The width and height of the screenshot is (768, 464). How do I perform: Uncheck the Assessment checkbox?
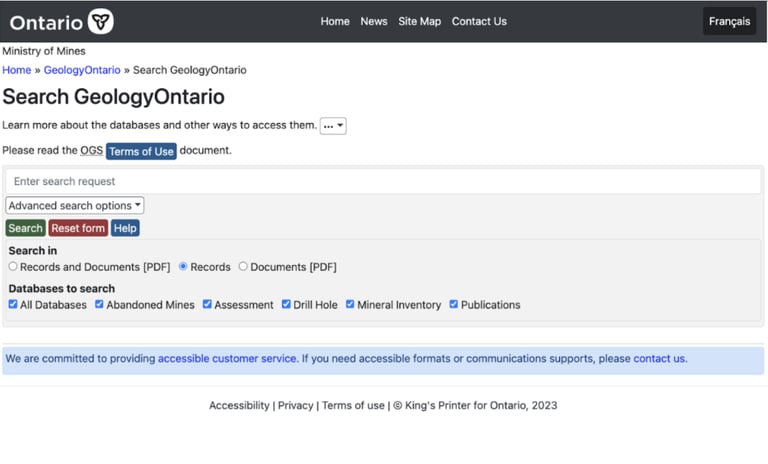(x=207, y=304)
